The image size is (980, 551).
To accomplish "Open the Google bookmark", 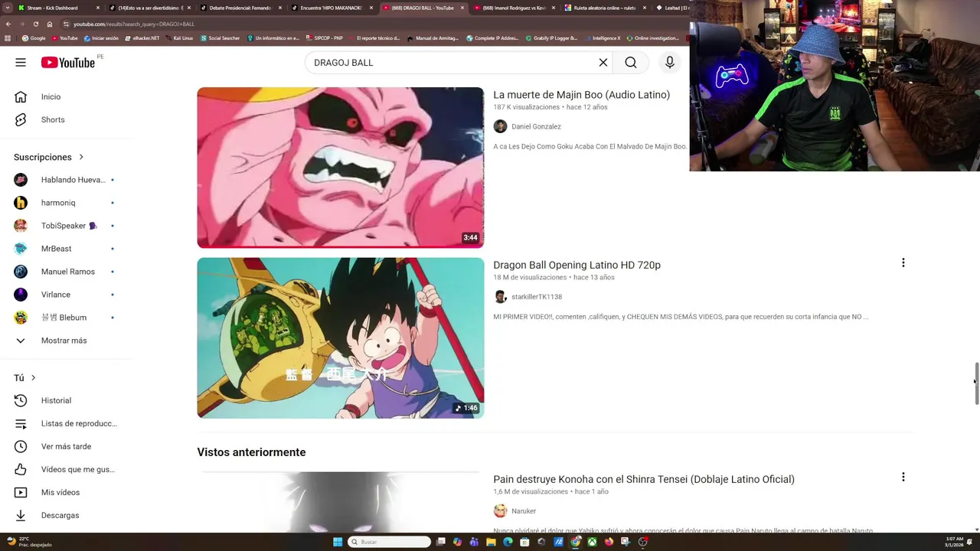I will 34,37.
